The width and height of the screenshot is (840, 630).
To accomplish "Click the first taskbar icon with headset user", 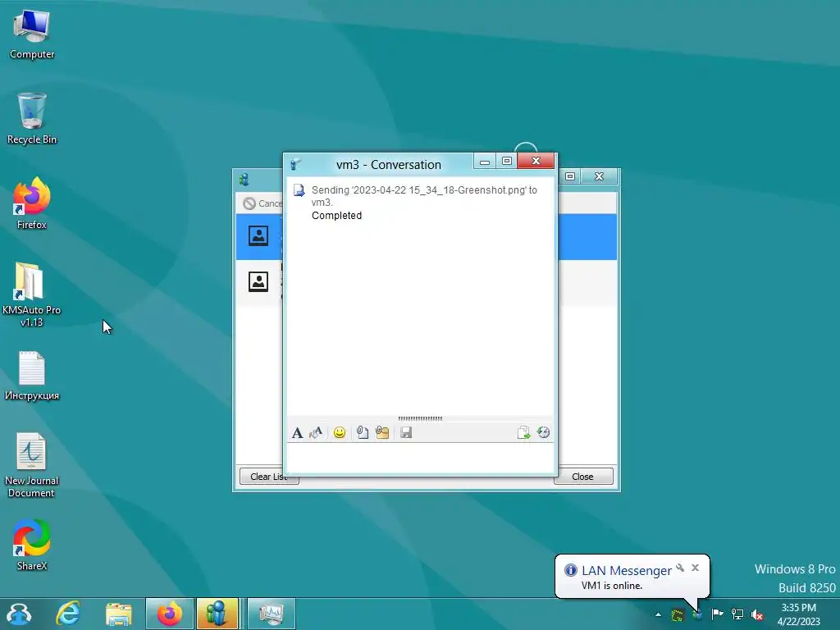I will tap(20, 614).
